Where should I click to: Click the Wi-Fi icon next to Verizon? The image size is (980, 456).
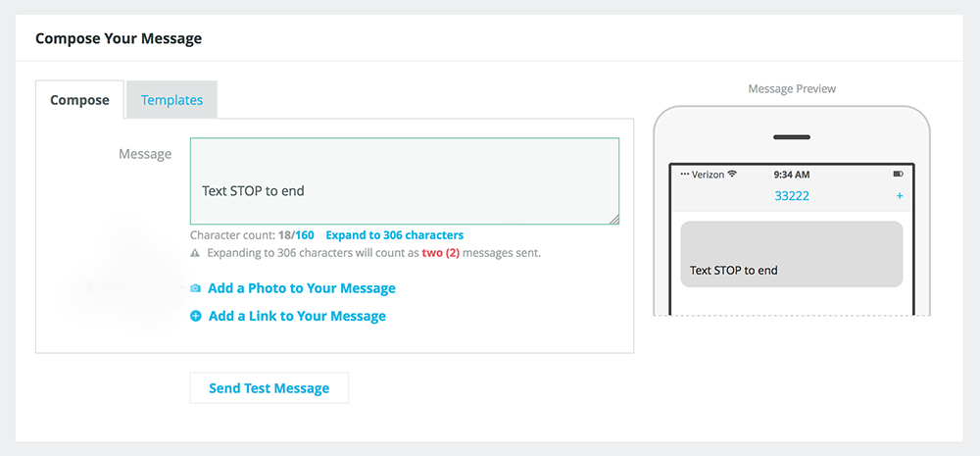click(x=732, y=174)
